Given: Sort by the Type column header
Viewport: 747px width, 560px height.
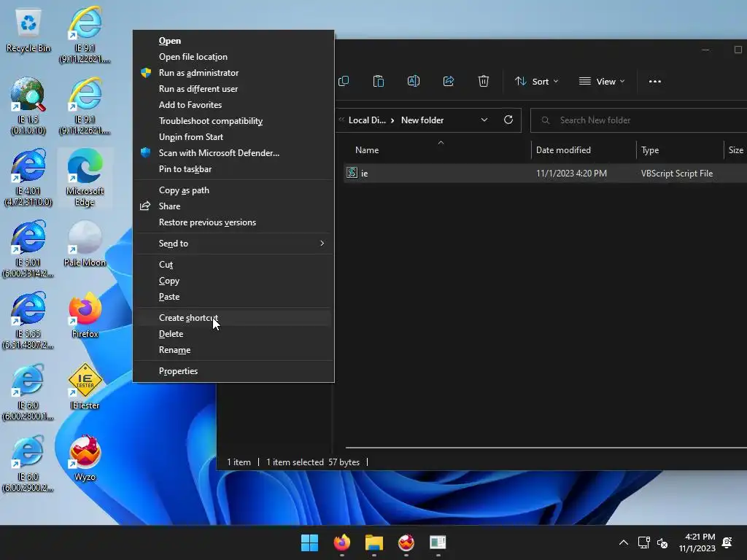Looking at the screenshot, I should (650, 150).
